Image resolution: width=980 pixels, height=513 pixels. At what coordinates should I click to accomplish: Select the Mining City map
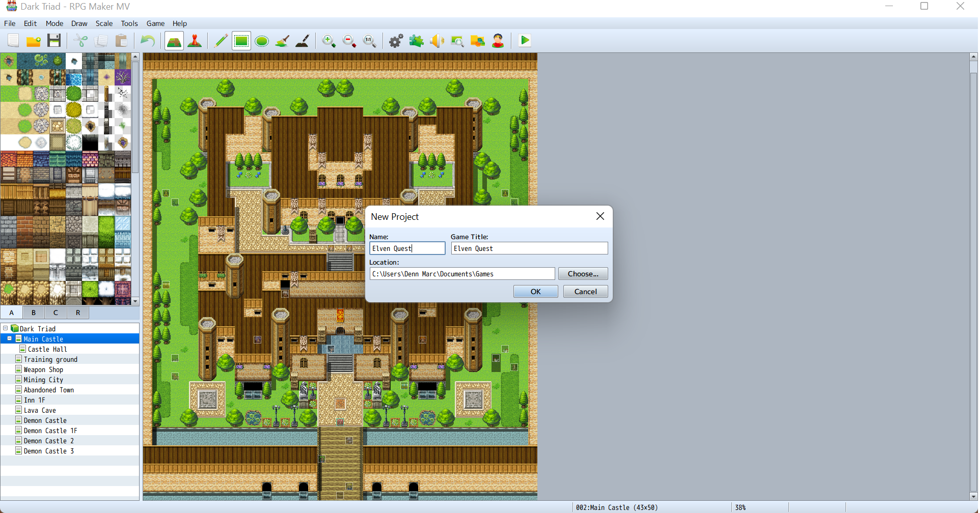pyautogui.click(x=43, y=380)
